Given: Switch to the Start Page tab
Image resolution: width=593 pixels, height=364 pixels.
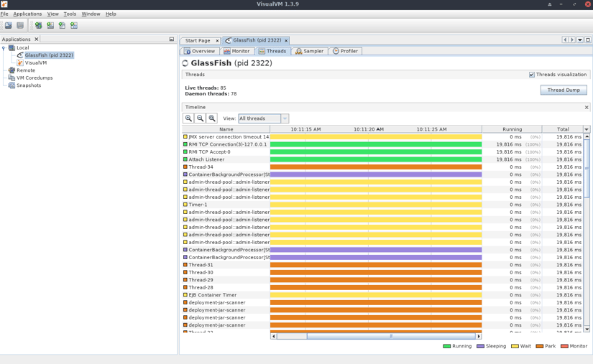Looking at the screenshot, I should tap(198, 41).
